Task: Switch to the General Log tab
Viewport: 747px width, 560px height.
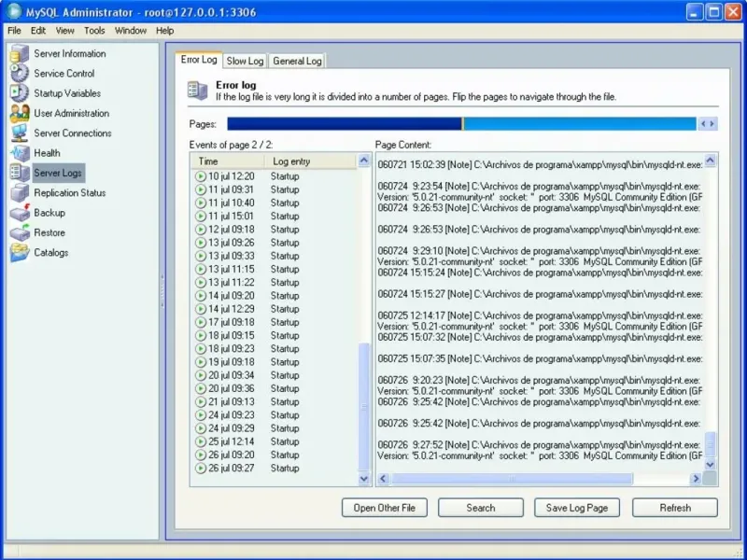Action: pos(297,61)
